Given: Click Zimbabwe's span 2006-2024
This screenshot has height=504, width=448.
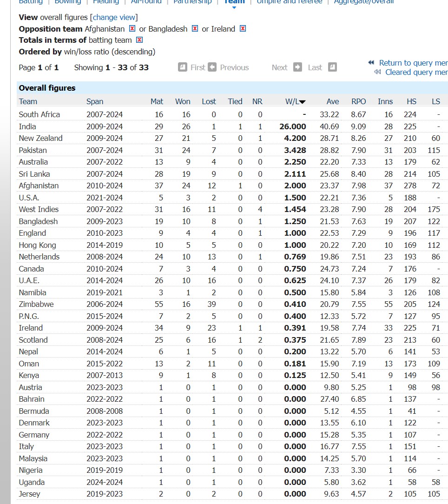Looking at the screenshot, I should pos(105,304).
